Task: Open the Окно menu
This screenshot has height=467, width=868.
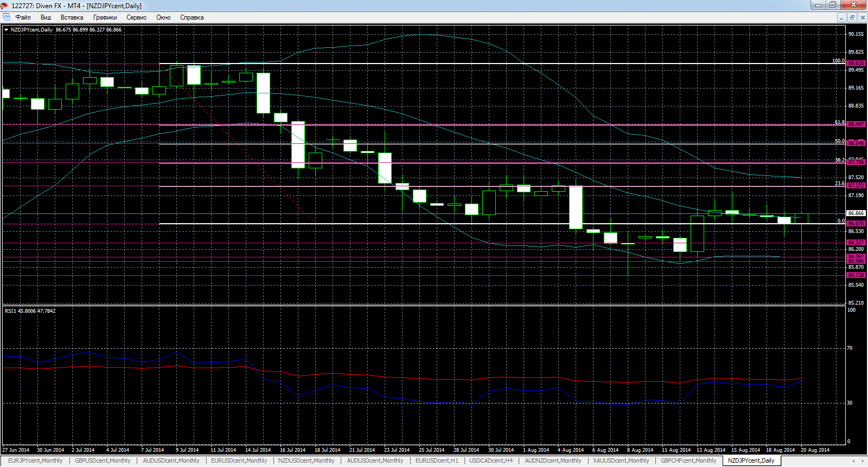Action: pos(163,17)
